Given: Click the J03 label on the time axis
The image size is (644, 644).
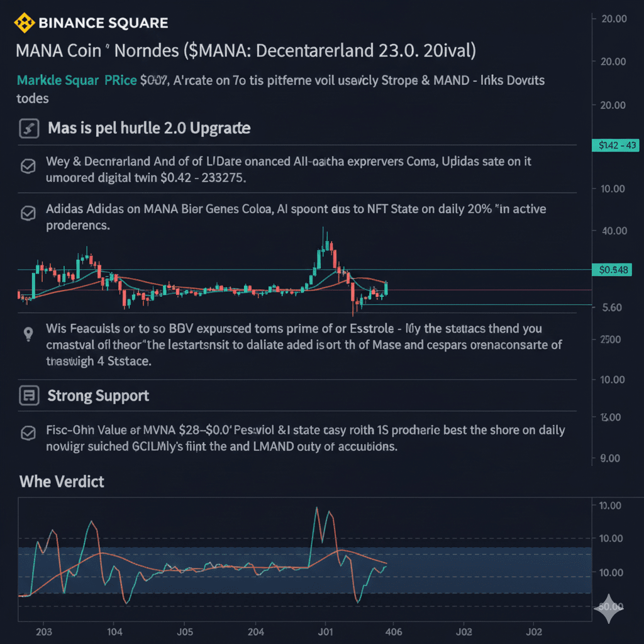Looking at the screenshot, I should [464, 630].
